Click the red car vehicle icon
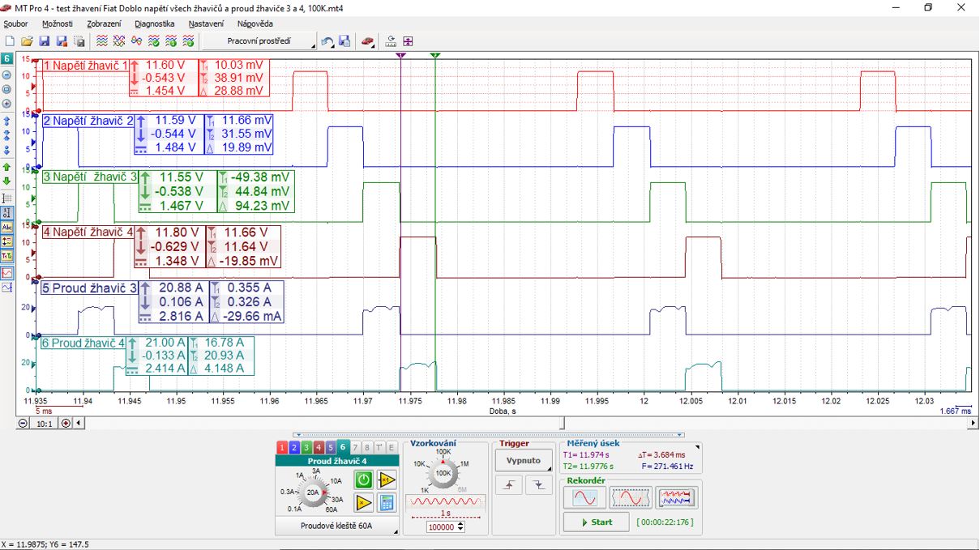 pos(367,41)
